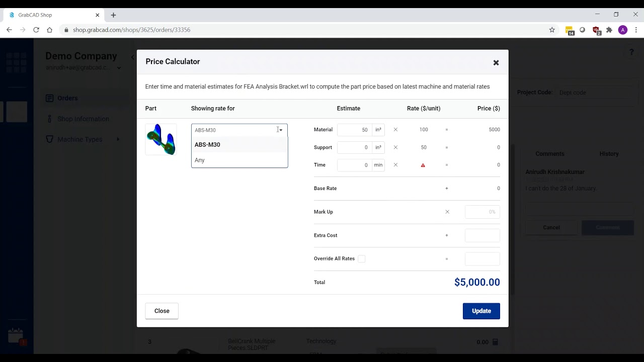This screenshot has width=644, height=362.
Task: Reload the page with refresh icon
Action: [36, 30]
